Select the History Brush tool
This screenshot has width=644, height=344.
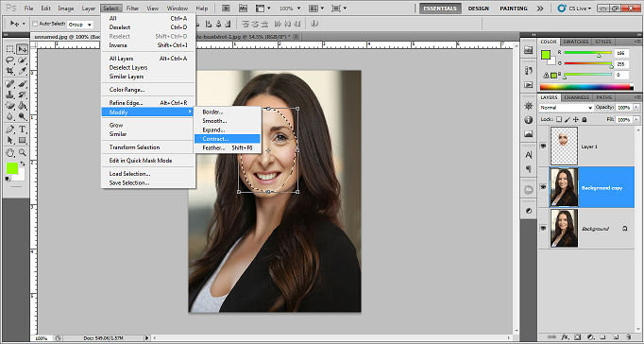point(22,95)
